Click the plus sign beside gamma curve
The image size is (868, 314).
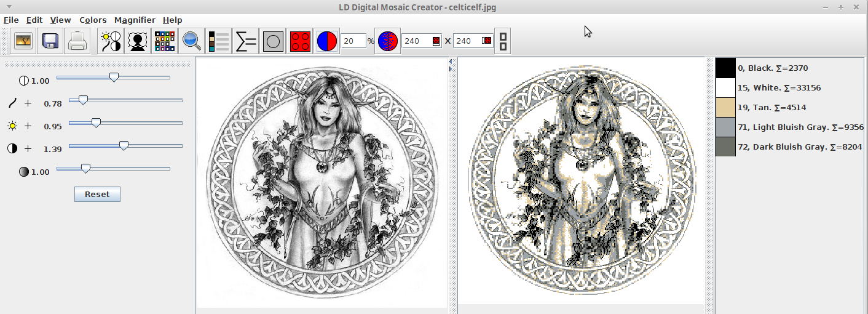point(28,103)
